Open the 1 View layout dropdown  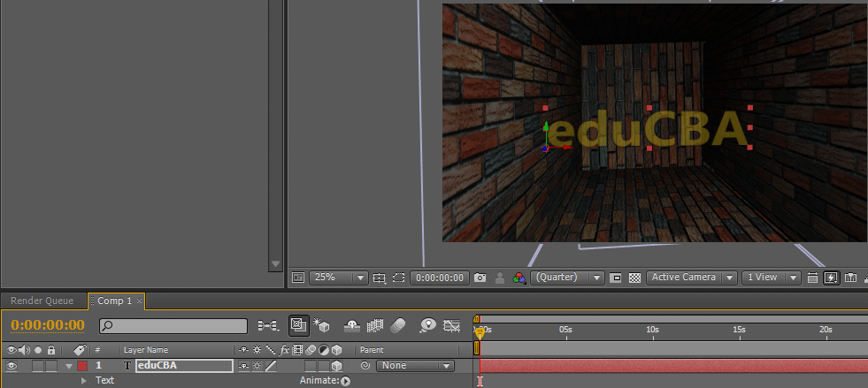pyautogui.click(x=772, y=278)
